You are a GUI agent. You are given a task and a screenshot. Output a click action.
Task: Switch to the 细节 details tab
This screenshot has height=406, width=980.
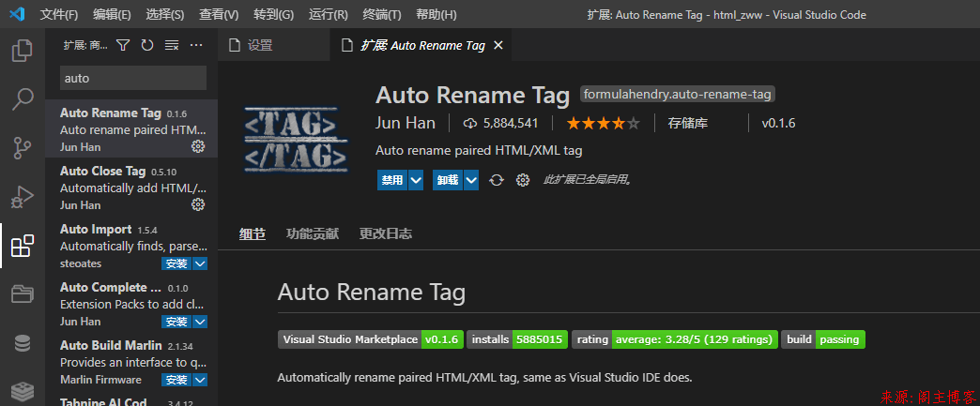[x=253, y=234]
